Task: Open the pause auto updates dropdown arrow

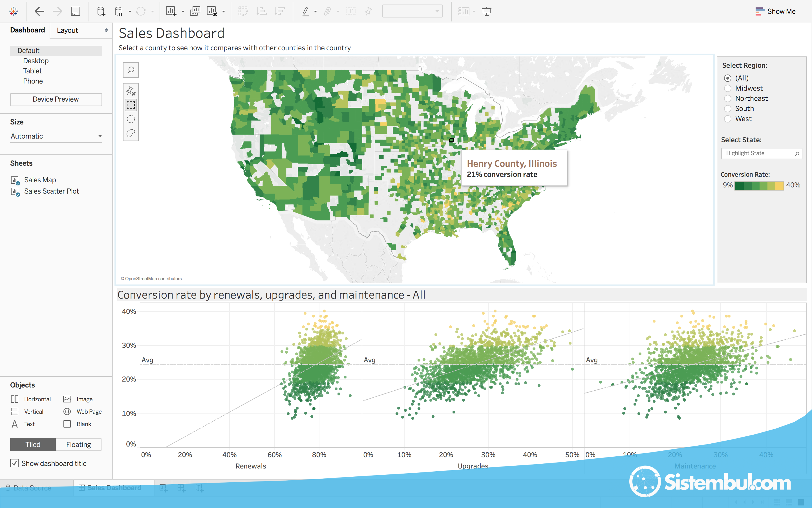Action: (130, 11)
